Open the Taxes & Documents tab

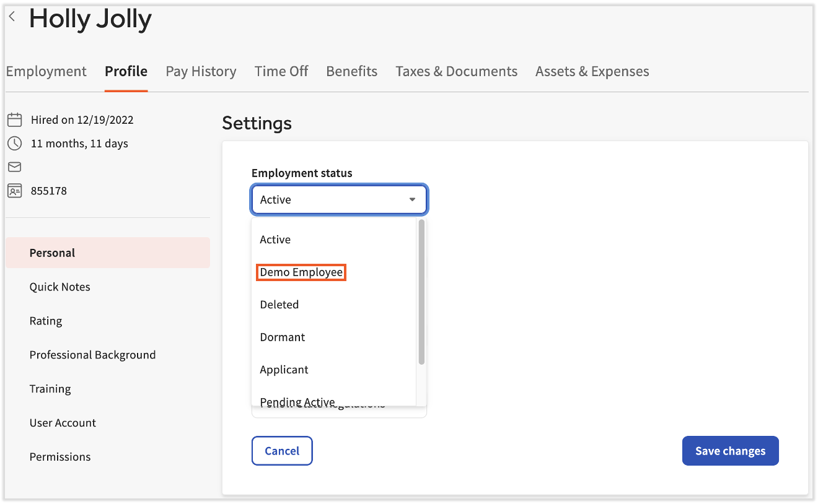[456, 71]
